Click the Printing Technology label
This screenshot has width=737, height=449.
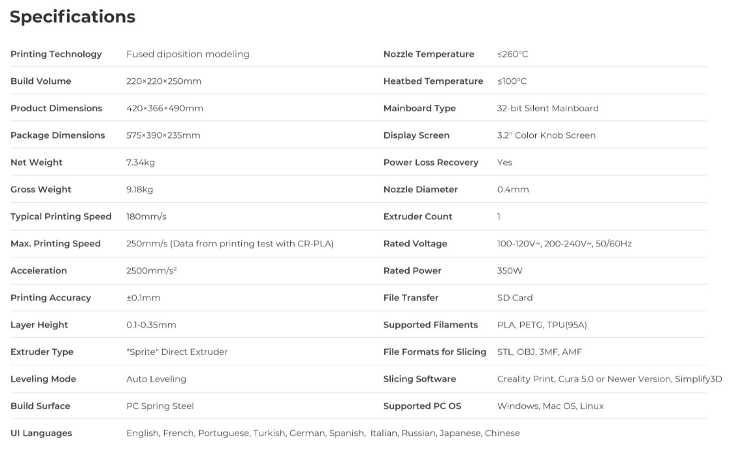click(x=56, y=54)
